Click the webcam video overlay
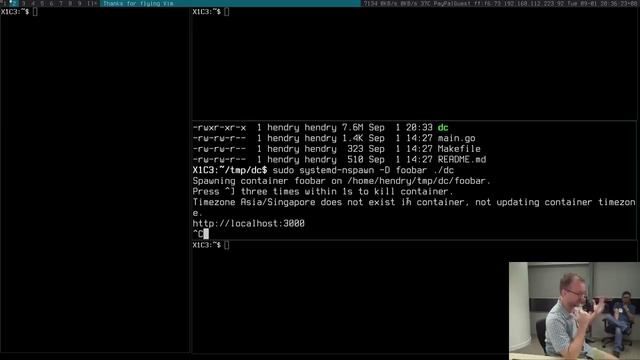The image size is (640, 360). point(574,311)
